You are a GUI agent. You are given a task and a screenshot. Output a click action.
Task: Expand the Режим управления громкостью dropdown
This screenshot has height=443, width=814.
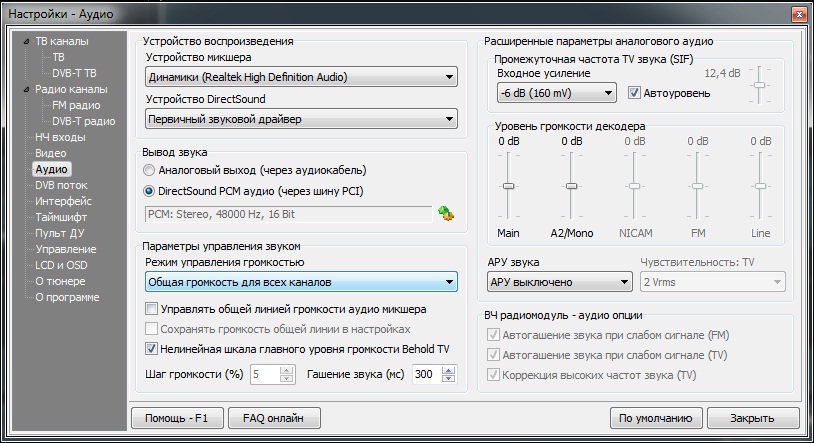[300, 282]
